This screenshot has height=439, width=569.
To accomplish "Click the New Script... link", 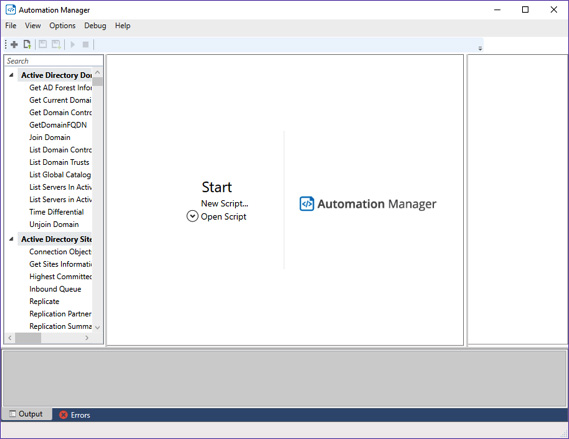I will tap(225, 204).
